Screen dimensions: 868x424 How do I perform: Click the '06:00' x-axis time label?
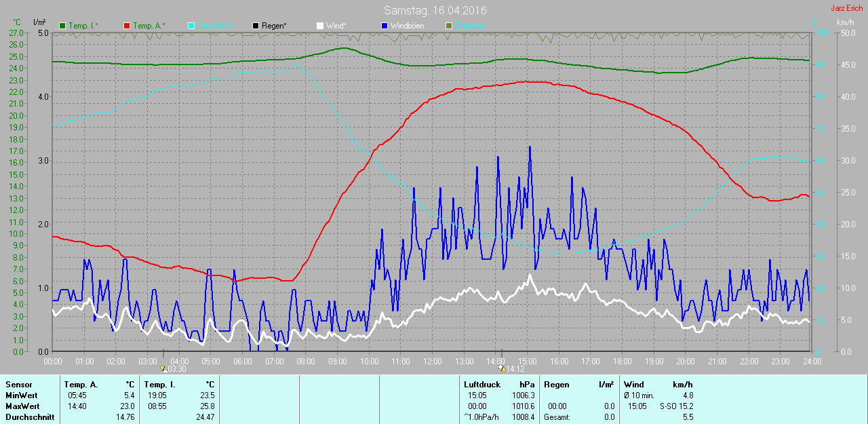[x=243, y=361]
